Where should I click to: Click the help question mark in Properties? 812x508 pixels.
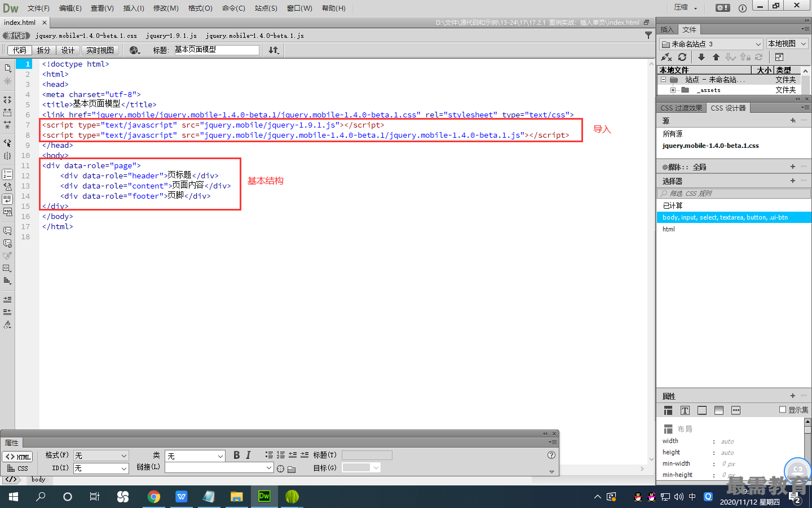click(551, 455)
